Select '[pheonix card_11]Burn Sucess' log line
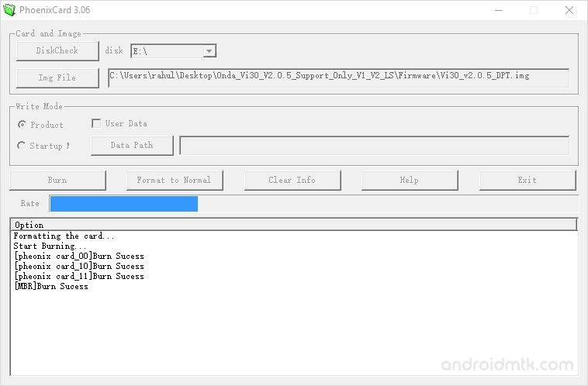588x386 pixels. [79, 276]
